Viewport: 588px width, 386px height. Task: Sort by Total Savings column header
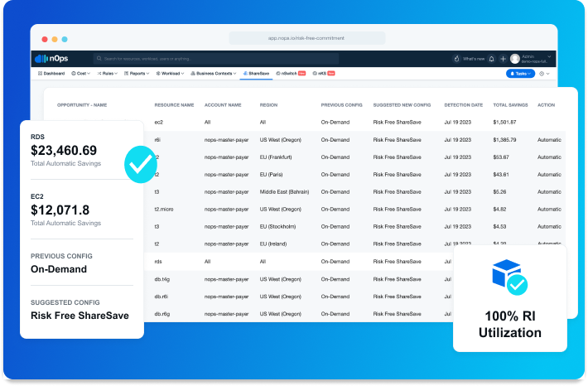point(510,105)
